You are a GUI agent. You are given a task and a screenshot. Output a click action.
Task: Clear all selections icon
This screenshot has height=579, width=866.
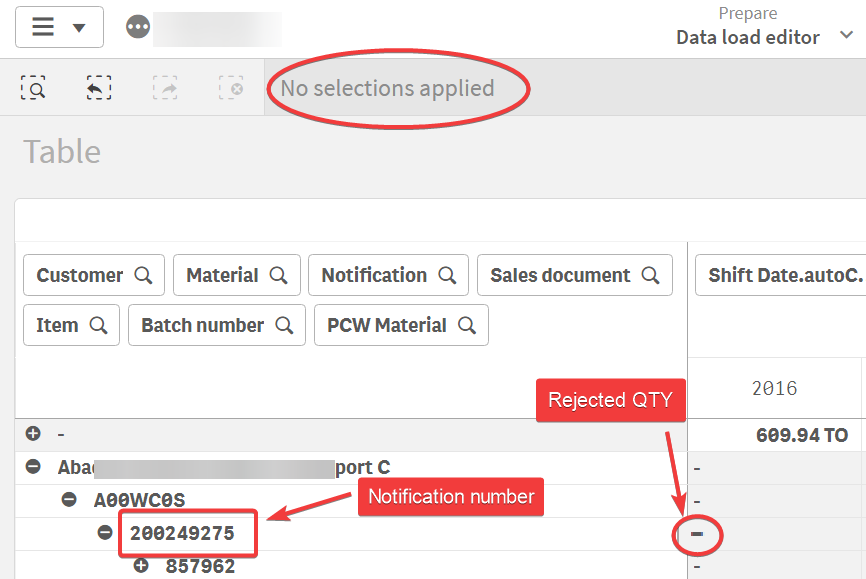click(x=231, y=88)
